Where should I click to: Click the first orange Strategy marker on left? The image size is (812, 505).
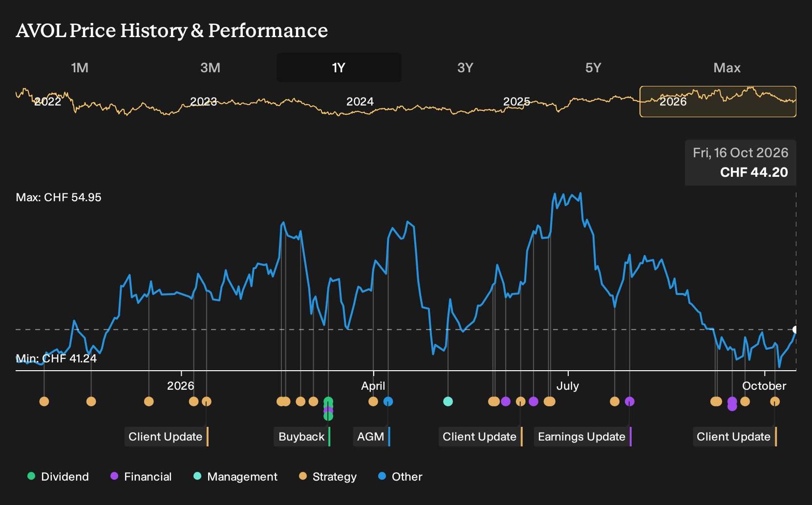(44, 401)
